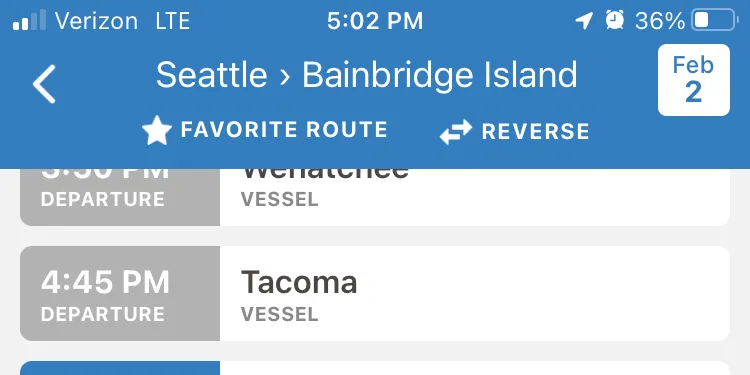Tap the Seattle › Bainbridge Island title
750x375 pixels.
click(367, 76)
